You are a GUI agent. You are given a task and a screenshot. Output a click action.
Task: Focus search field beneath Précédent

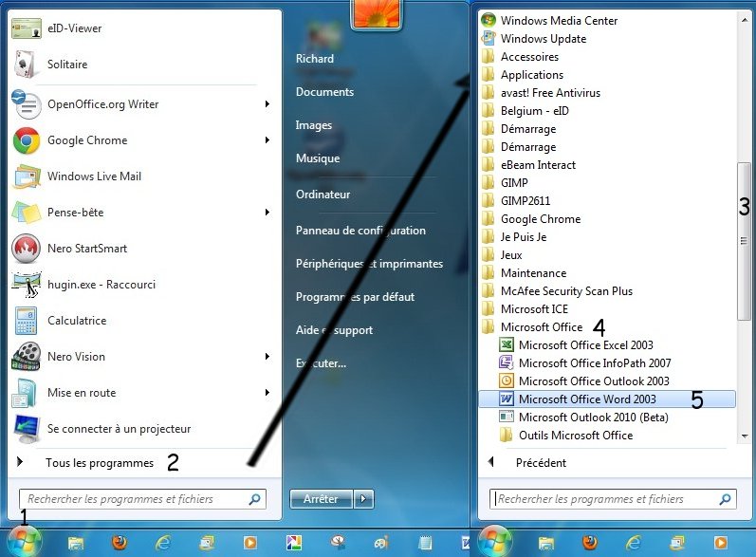pos(613,499)
